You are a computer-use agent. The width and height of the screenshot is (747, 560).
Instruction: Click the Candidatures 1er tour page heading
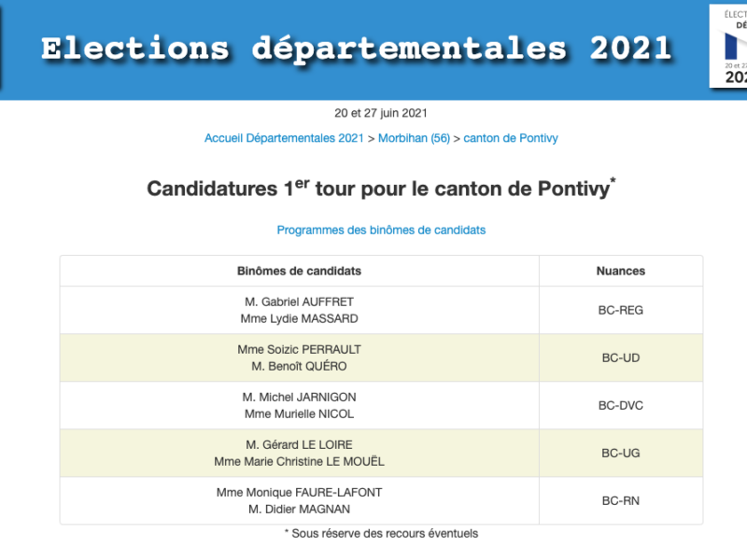coord(381,188)
